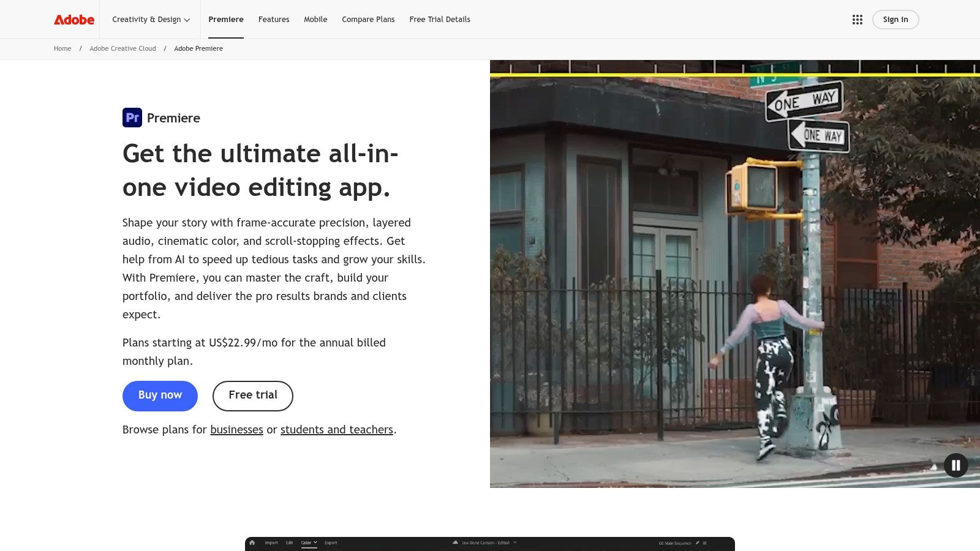Open the Mobile nav item
Image resolution: width=980 pixels, height=551 pixels.
click(x=315, y=20)
